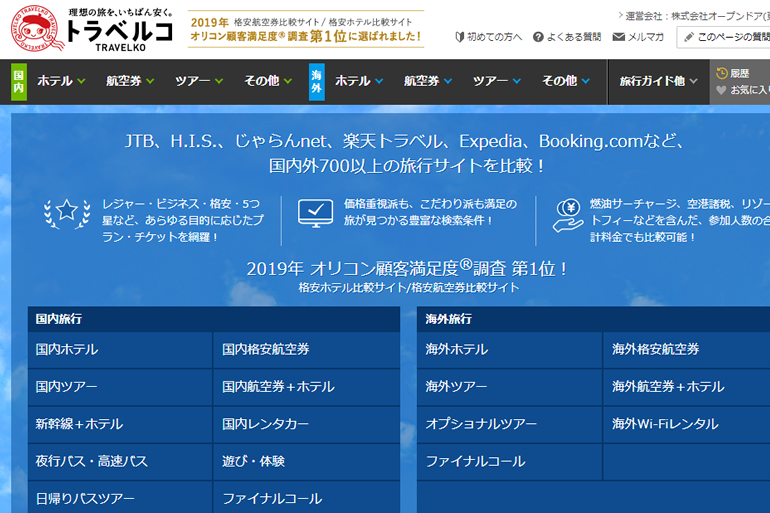Screen dimensions: 770x513
Task: Select 国内航空券+ホテル option
Action: click(x=307, y=387)
